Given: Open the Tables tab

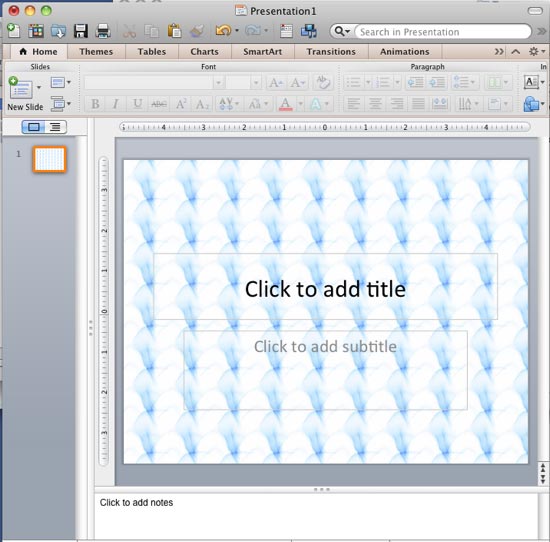Looking at the screenshot, I should coord(152,52).
